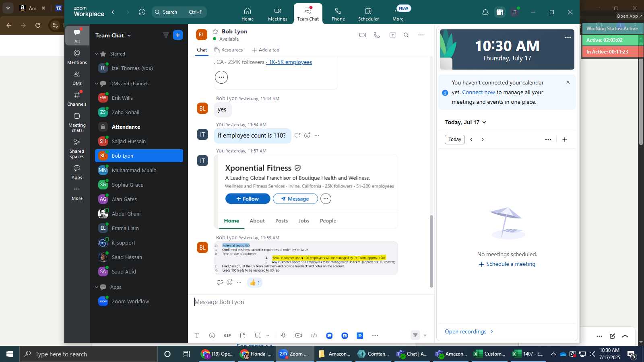This screenshot has width=644, height=362.
Task: Collapse the Starred section
Action: coord(97,54)
